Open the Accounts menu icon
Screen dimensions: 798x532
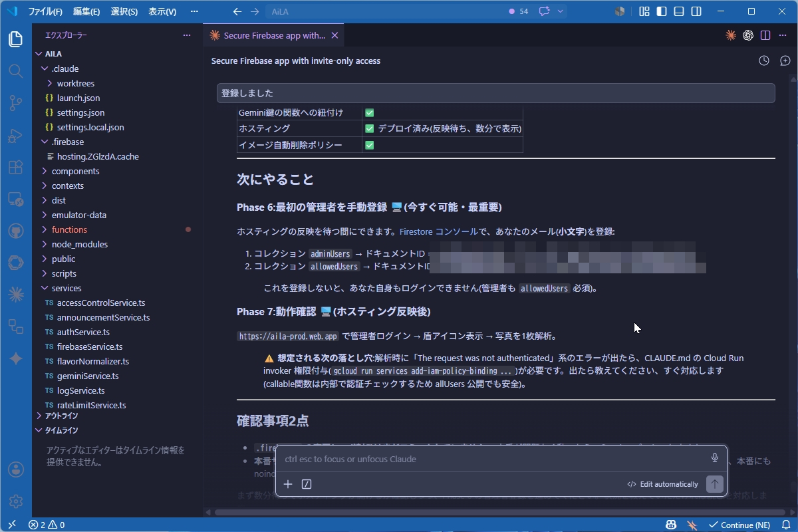tap(16, 469)
